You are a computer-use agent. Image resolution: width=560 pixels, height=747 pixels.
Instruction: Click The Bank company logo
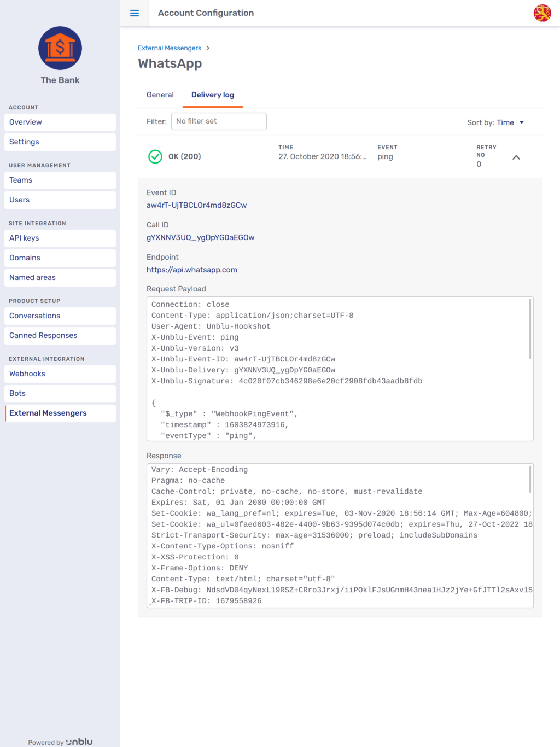click(x=60, y=48)
